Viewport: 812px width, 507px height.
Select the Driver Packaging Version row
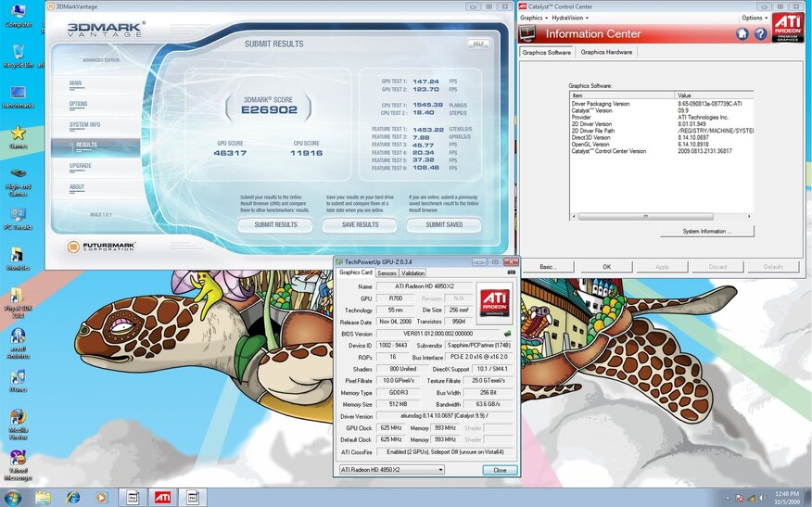click(661, 104)
